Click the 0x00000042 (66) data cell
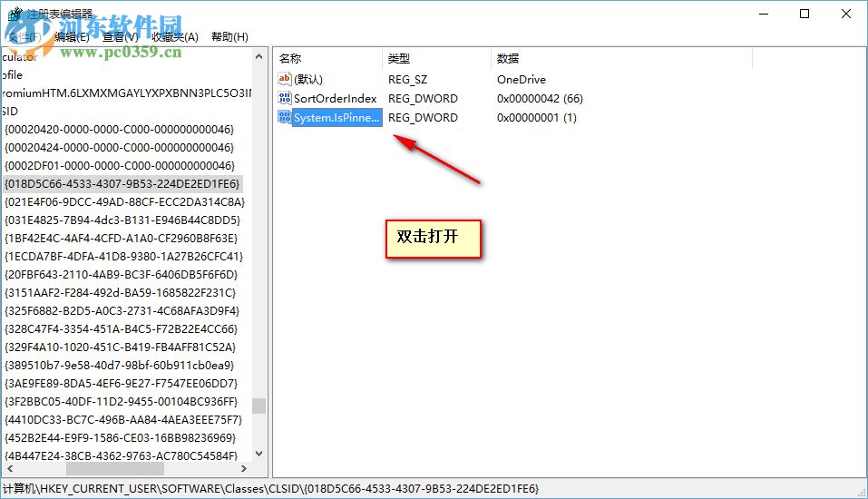 click(540, 99)
